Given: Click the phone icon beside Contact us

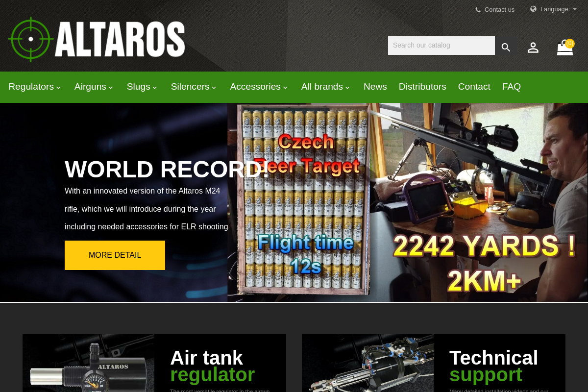Looking at the screenshot, I should 478,10.
